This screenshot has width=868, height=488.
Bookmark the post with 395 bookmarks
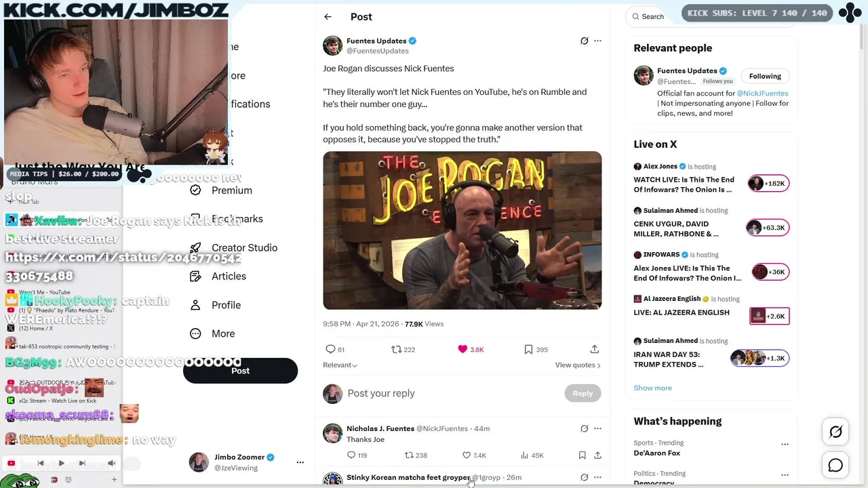[528, 349]
